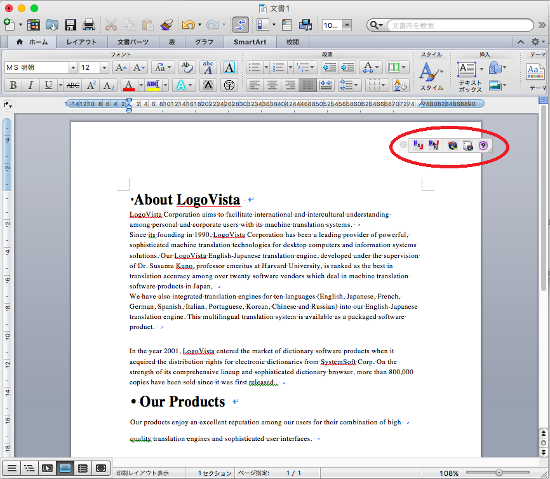This screenshot has width=550, height=479.
Task: Open the zoom percentage dropdown
Action: pyautogui.click(x=347, y=25)
